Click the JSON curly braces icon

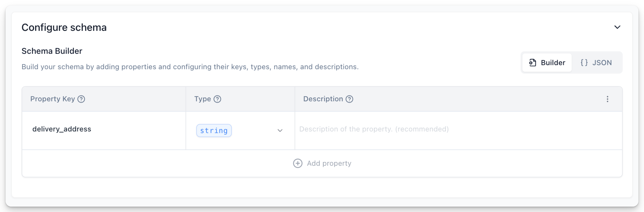[x=584, y=63]
